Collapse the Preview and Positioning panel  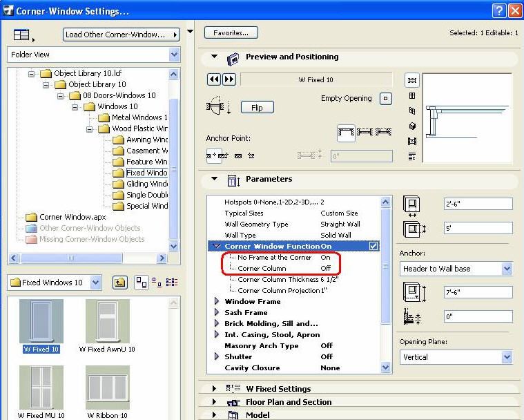coord(214,57)
